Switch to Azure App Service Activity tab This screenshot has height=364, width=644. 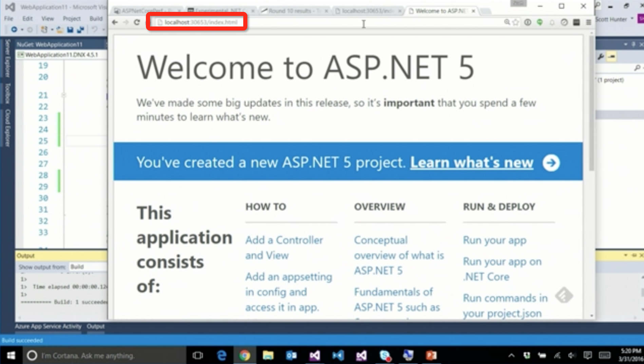48,326
